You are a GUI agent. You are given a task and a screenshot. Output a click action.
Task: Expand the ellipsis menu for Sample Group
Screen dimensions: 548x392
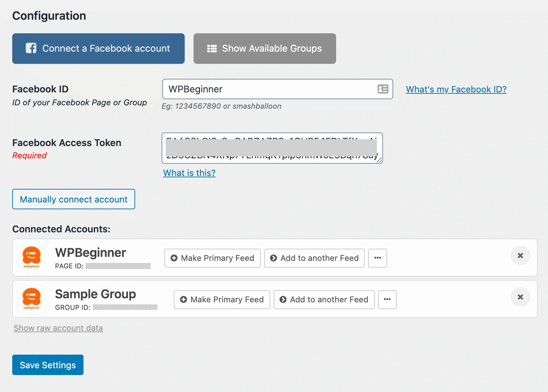point(387,300)
